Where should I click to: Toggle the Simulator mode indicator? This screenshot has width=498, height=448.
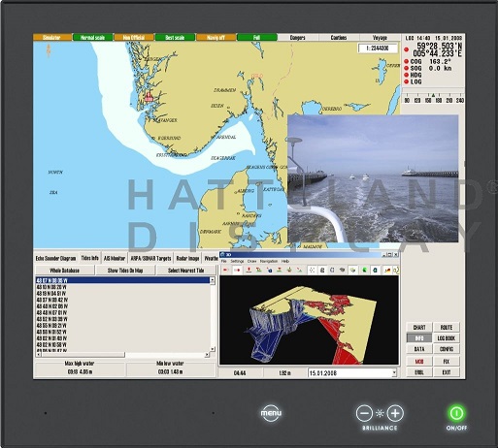coord(52,38)
